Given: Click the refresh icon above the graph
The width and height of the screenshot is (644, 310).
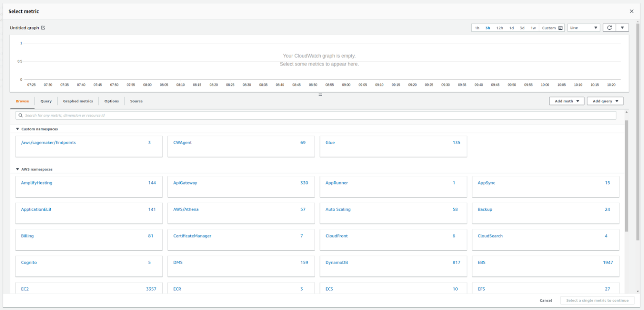Looking at the screenshot, I should click(610, 27).
